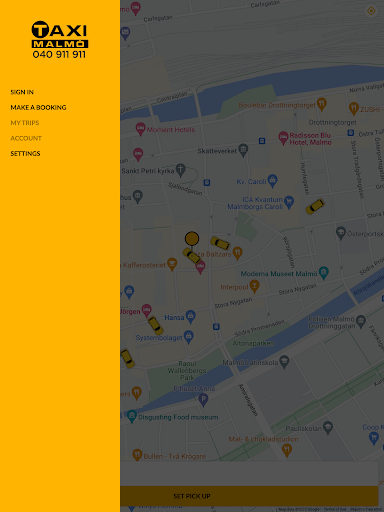The width and height of the screenshot is (384, 512).
Task: Tap the Disgusting Food museum marker
Action: [x=132, y=416]
